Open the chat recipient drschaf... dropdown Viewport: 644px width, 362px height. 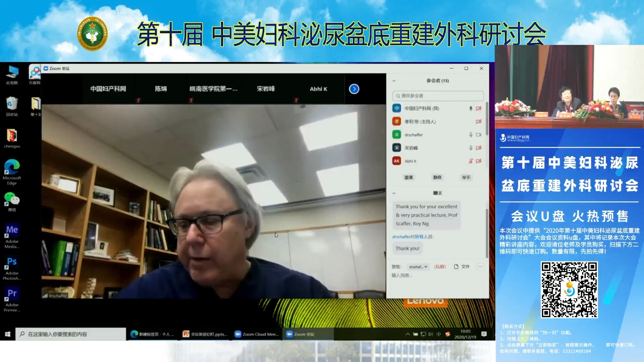(x=418, y=267)
